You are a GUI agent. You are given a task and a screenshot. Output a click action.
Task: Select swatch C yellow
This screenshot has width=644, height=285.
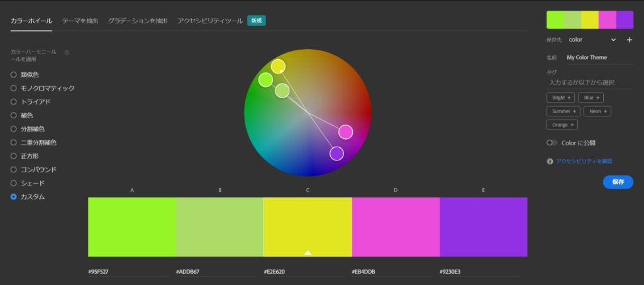point(308,226)
